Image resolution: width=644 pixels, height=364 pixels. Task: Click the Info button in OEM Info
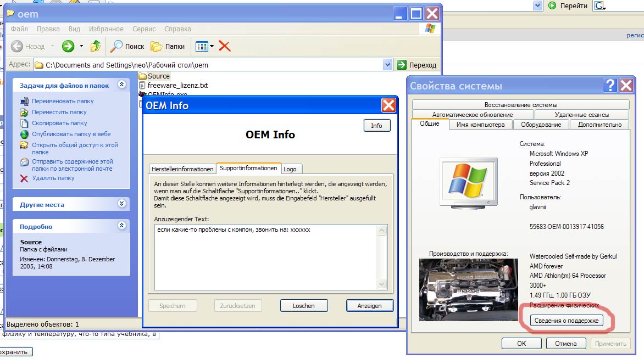pyautogui.click(x=376, y=126)
